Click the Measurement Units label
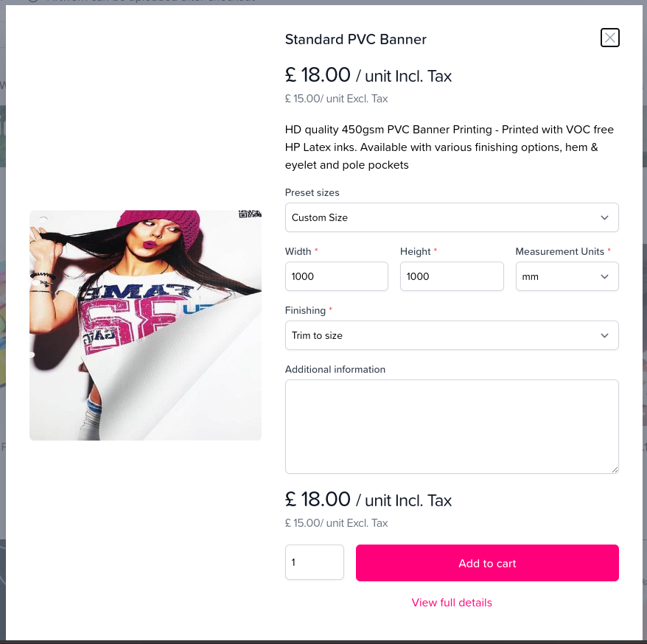The height and width of the screenshot is (644, 647). pos(559,251)
